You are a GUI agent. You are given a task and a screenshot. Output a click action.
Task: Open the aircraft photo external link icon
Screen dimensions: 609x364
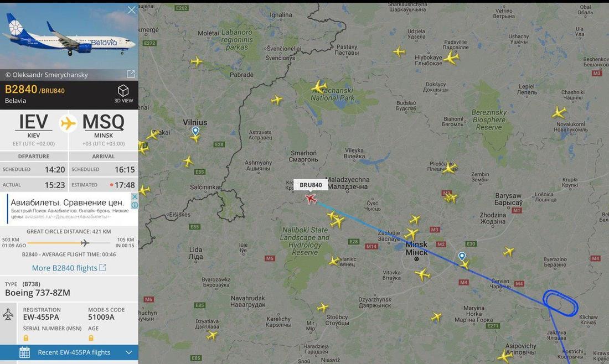131,74
